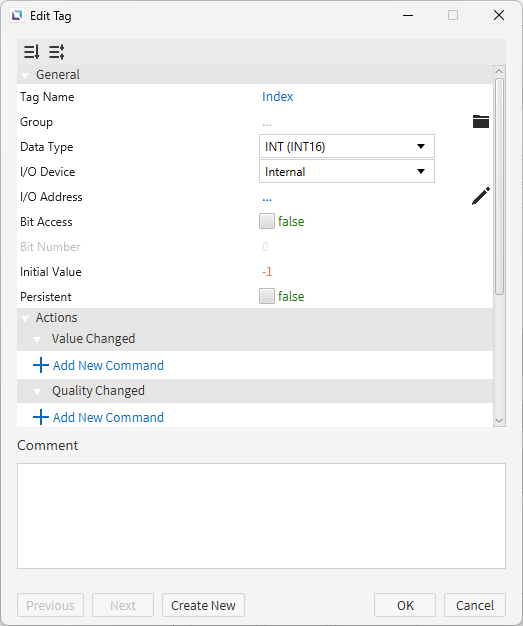Click the plus icon under Value Changed
This screenshot has height=626, width=523.
(41, 365)
